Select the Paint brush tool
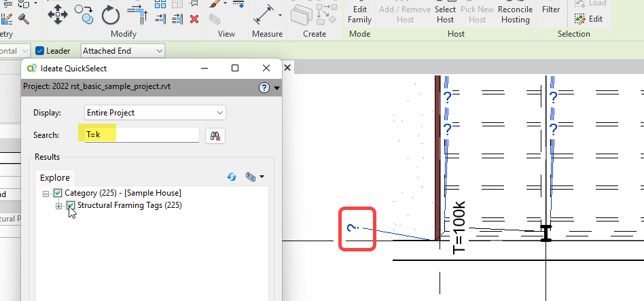This screenshot has height=301, width=644. (x=214, y=3)
